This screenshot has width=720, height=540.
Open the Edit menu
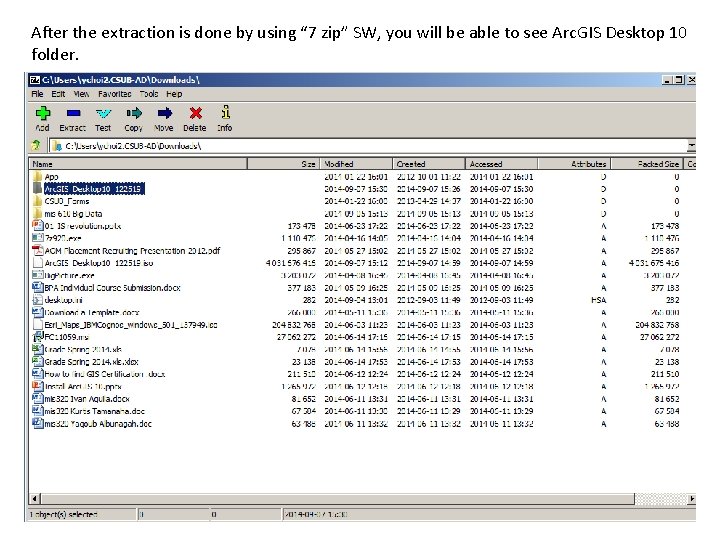coord(58,94)
